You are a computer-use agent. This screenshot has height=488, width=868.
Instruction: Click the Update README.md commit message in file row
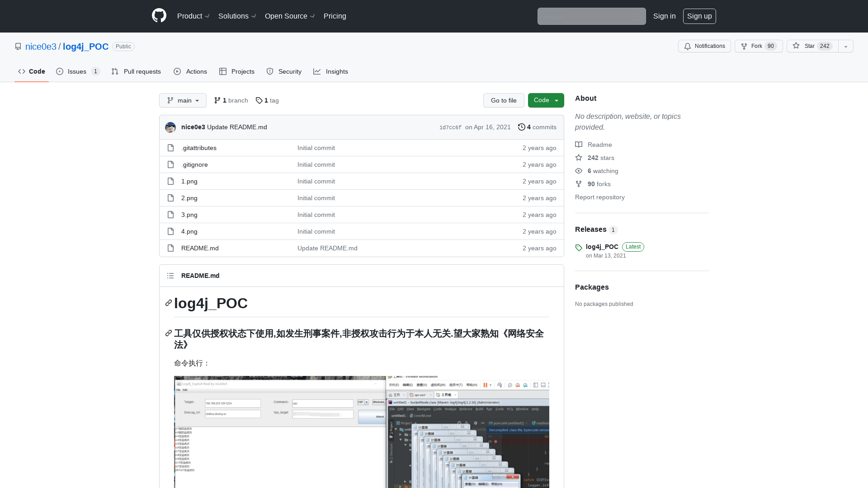tap(327, 248)
